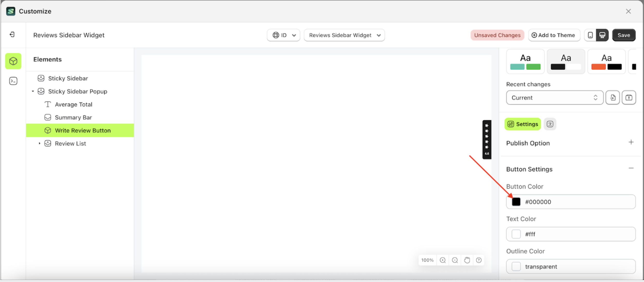Click the import revision icon

(x=613, y=98)
